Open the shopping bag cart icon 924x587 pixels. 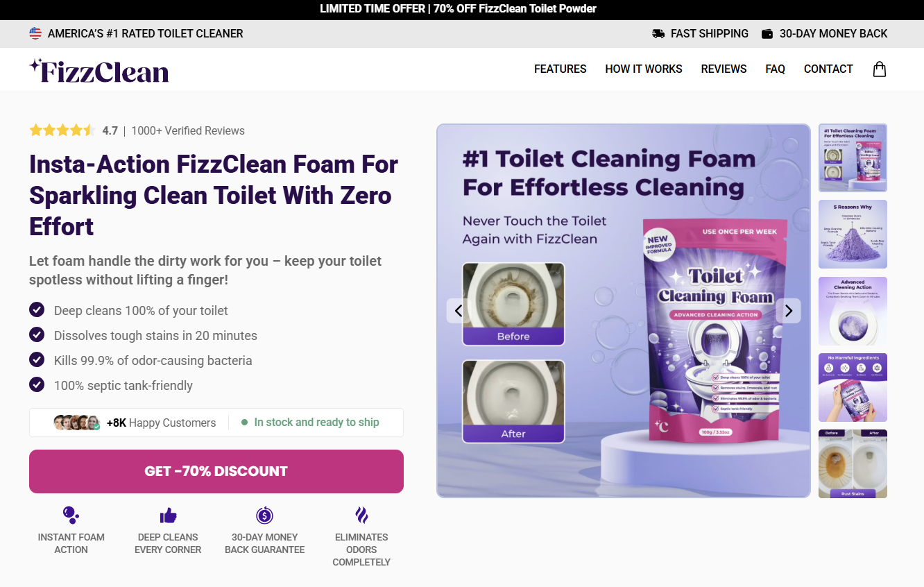879,69
